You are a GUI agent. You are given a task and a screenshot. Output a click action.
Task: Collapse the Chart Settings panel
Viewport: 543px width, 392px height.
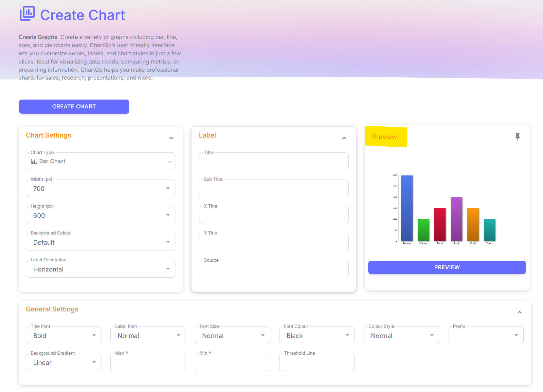point(171,138)
